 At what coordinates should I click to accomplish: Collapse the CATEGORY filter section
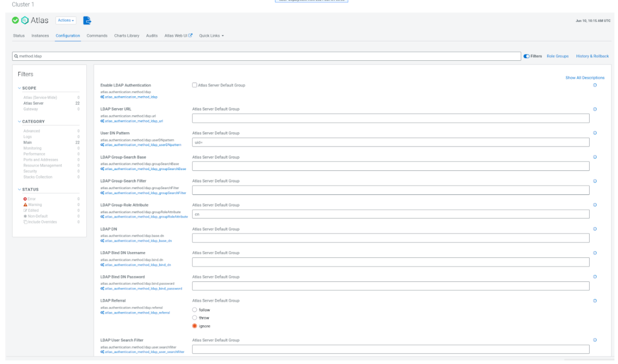20,122
